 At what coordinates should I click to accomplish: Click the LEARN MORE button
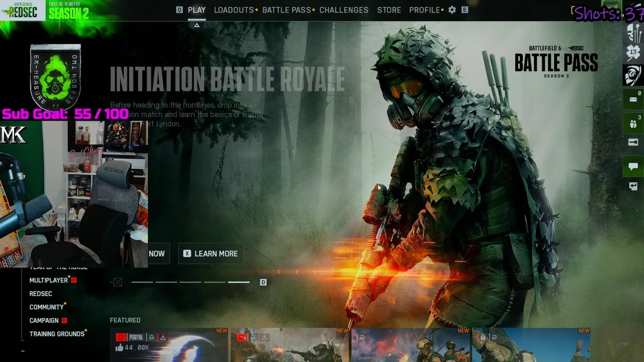211,254
